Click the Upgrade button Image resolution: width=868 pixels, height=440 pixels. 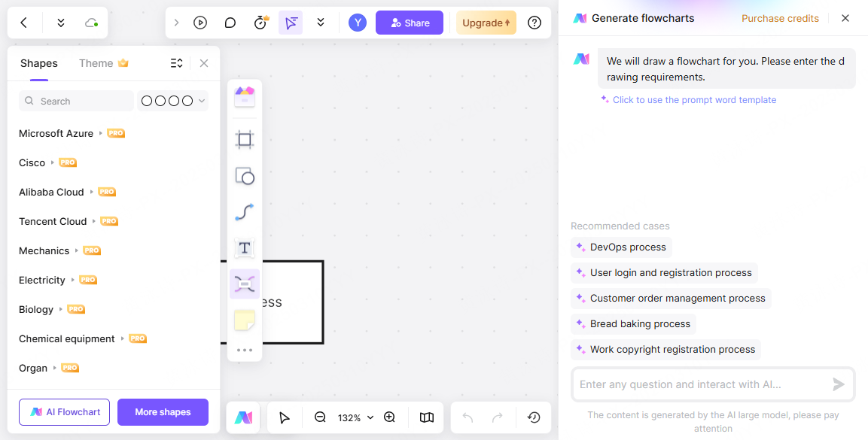[x=486, y=23]
